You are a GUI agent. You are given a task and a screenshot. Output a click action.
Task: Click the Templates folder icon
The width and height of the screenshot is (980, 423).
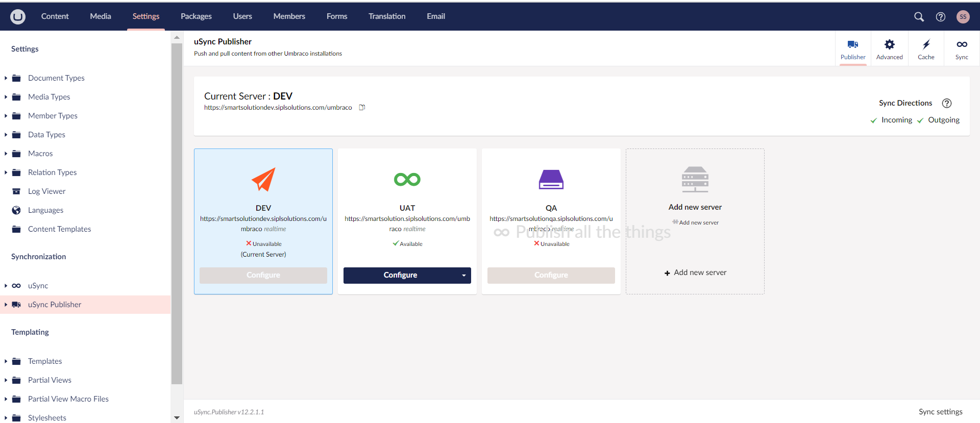16,361
